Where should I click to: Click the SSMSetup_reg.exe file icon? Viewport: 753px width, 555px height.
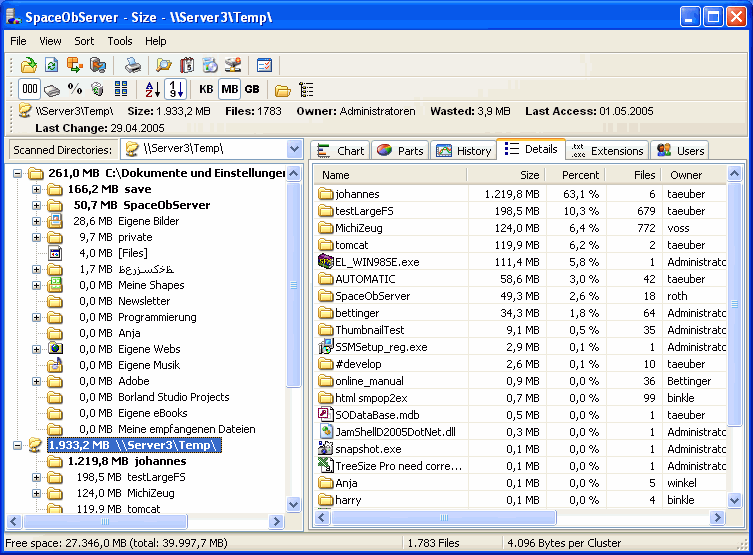(326, 346)
